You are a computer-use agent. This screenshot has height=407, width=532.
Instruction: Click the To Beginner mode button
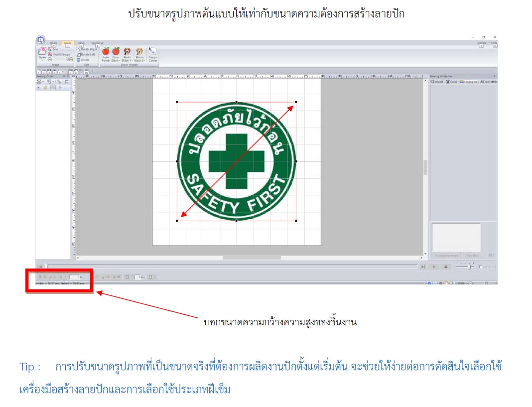click(446, 255)
